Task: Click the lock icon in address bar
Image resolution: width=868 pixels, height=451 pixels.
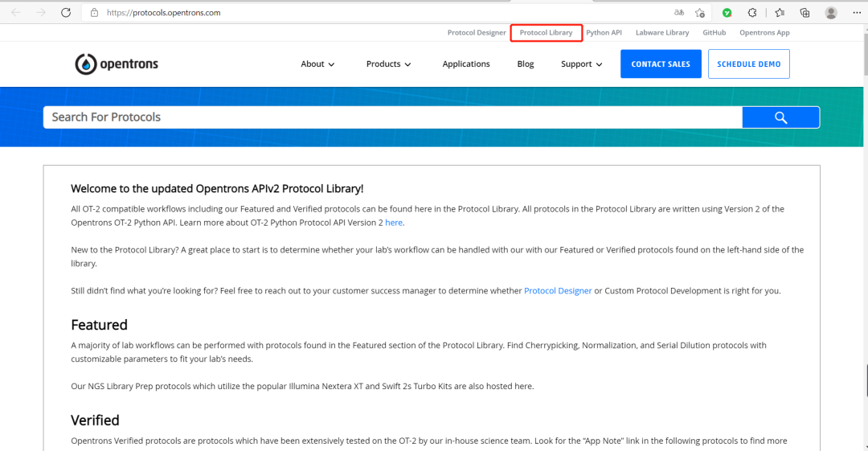Action: (x=94, y=12)
